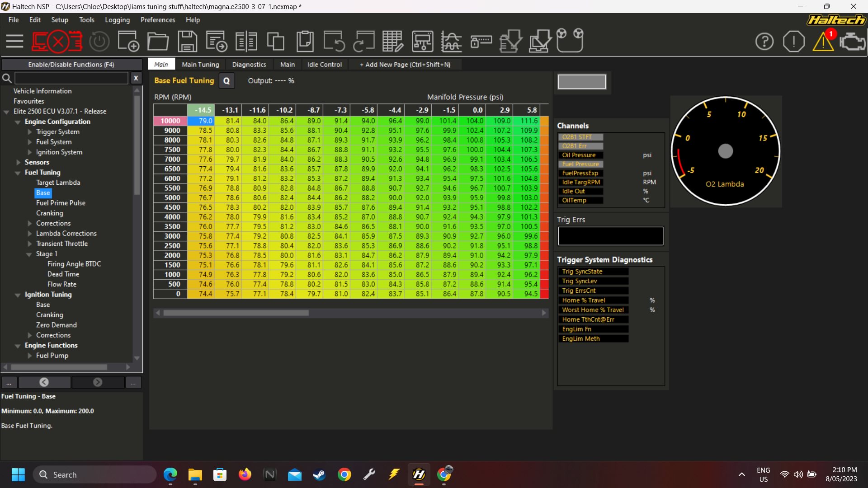Viewport: 868px width, 488px height.
Task: Select Target Lambda in the tree
Action: click(58, 183)
